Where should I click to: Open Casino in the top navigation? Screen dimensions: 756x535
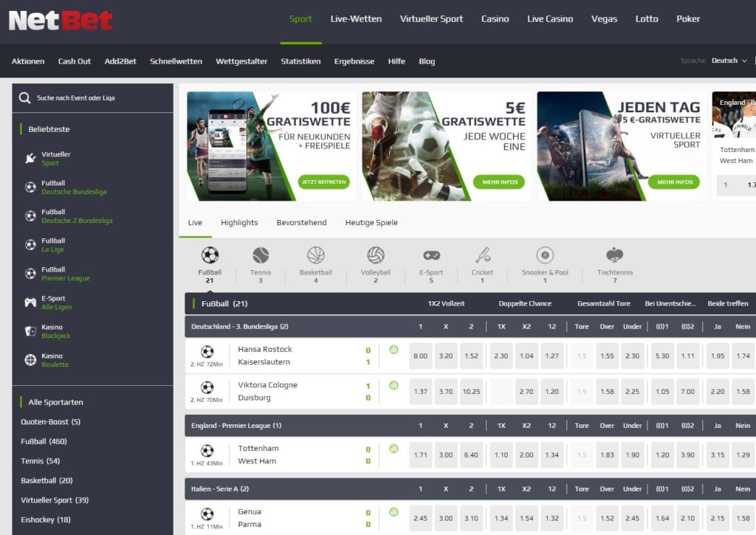point(495,18)
